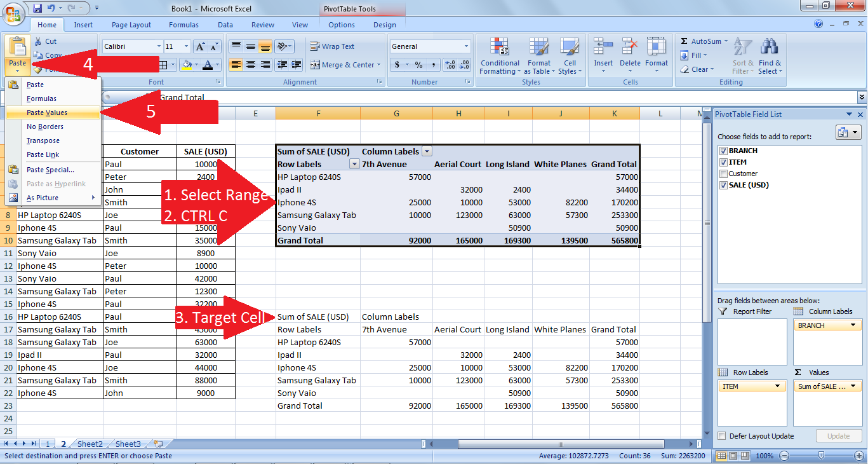Click the Decrease Indent icon
868x464 pixels.
click(282, 65)
